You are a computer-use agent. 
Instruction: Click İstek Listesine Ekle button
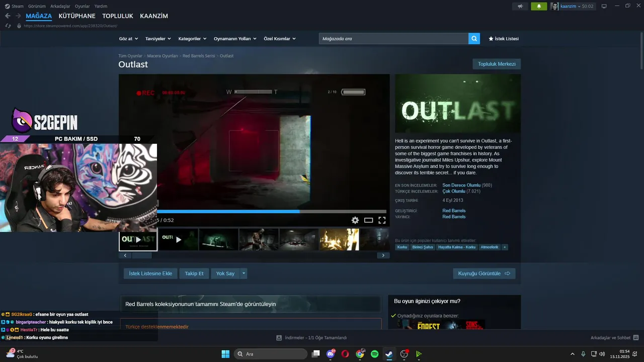[x=150, y=274]
